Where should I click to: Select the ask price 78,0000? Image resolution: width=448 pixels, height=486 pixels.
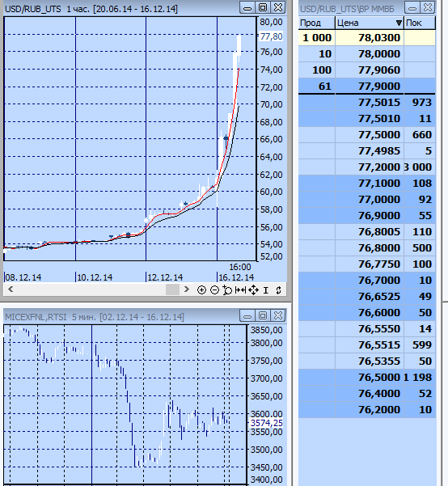coord(379,54)
